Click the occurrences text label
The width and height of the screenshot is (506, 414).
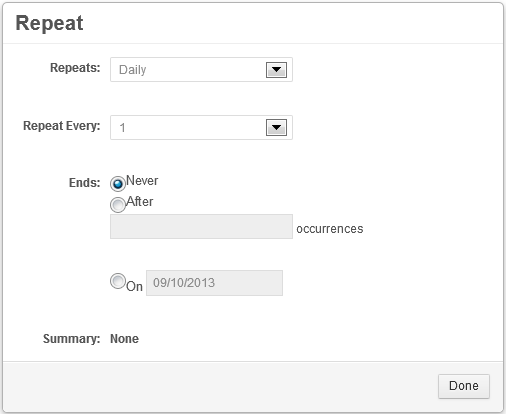click(330, 229)
